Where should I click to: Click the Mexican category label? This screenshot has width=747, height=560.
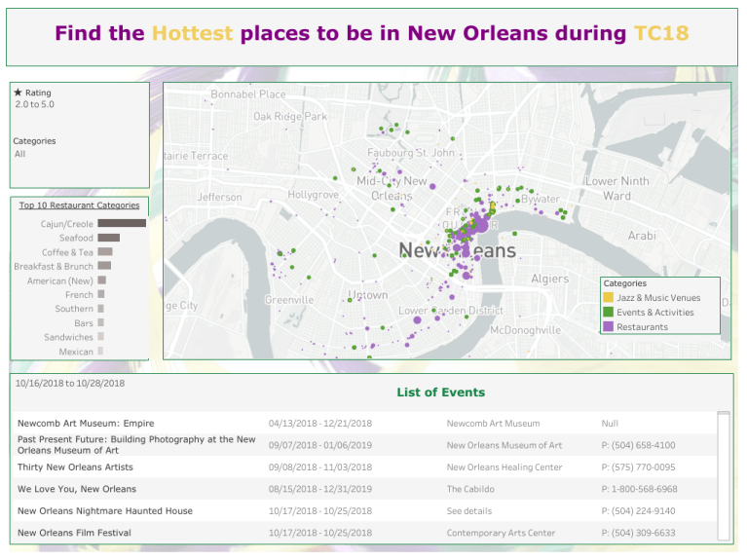pos(76,352)
